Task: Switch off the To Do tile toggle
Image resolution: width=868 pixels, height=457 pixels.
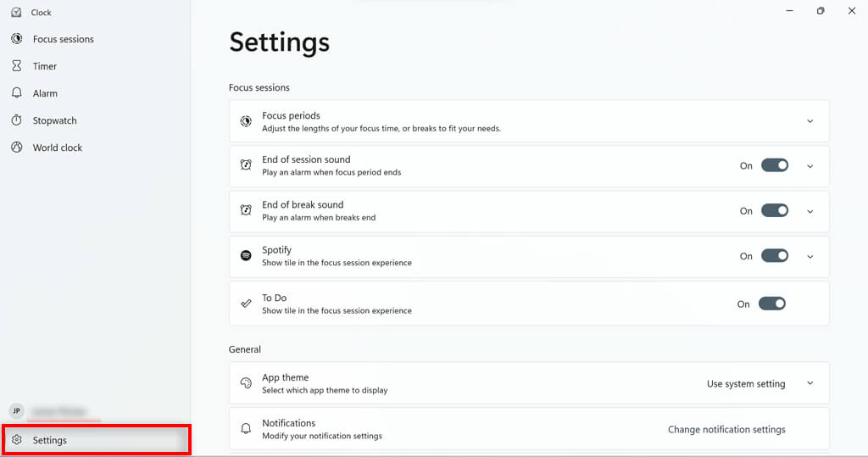Action: pos(772,304)
